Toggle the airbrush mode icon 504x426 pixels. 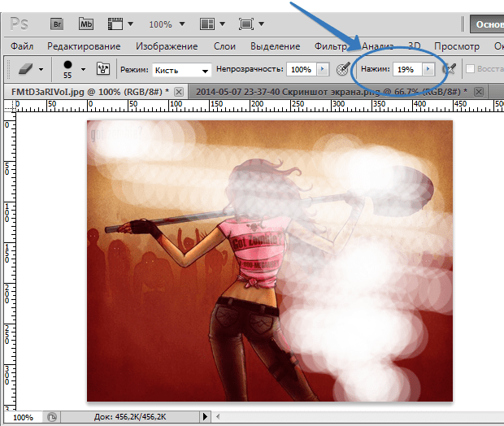[x=449, y=69]
